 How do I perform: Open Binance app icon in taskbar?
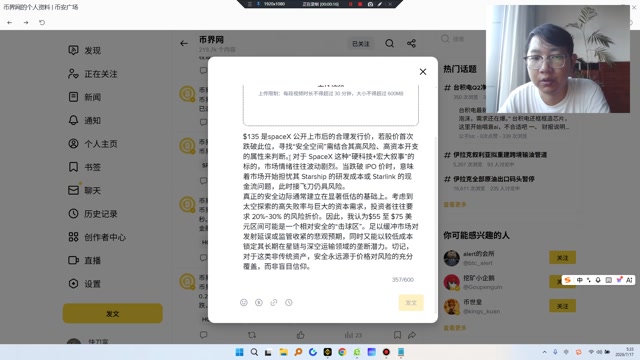[x=327, y=352]
